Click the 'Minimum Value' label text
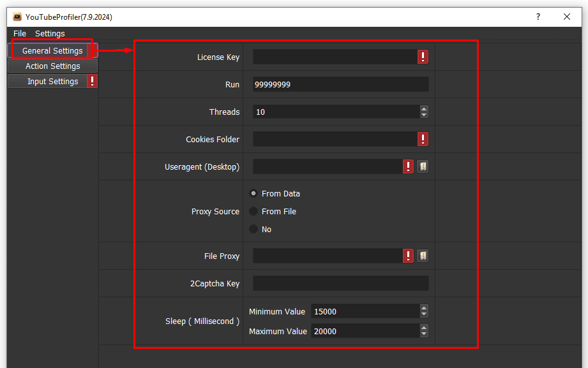Image resolution: width=588 pixels, height=368 pixels. coord(276,311)
